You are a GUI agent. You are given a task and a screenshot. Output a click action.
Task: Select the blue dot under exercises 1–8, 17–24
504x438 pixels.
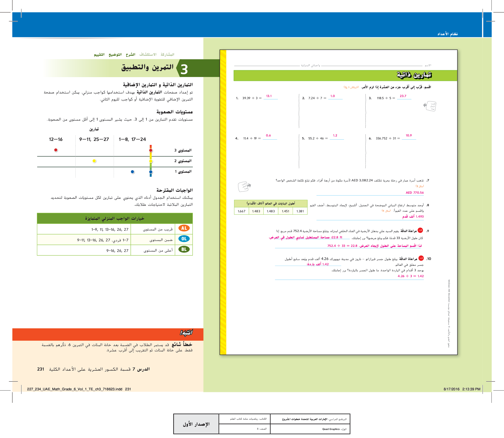[132, 172]
